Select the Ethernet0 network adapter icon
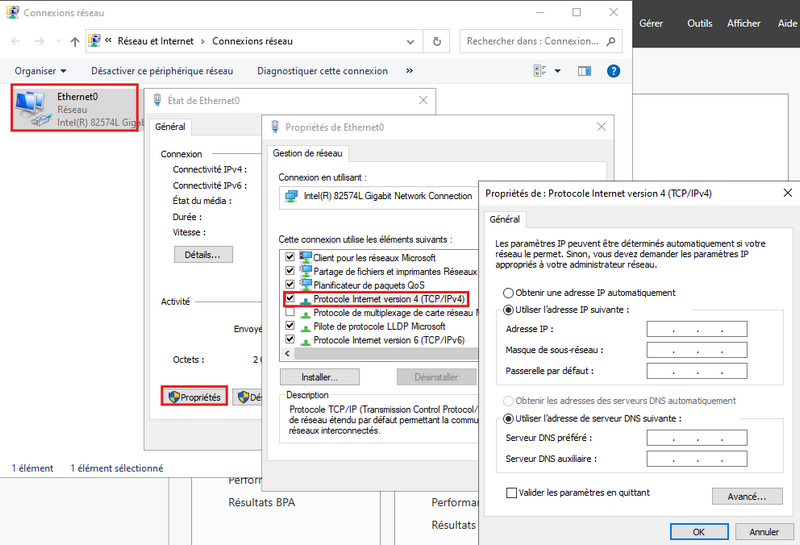 33,108
